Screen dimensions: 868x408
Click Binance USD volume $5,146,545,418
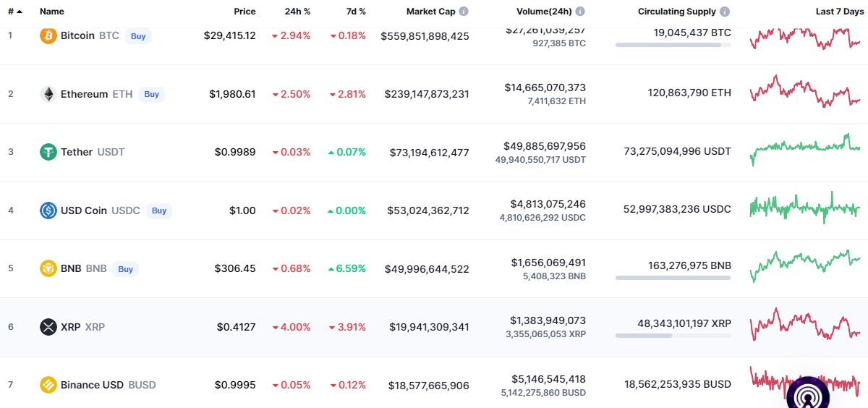coord(548,379)
